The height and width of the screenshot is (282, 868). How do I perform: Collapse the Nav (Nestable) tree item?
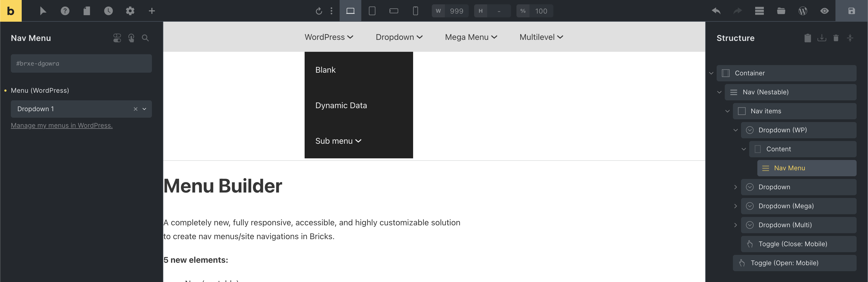pos(719,92)
